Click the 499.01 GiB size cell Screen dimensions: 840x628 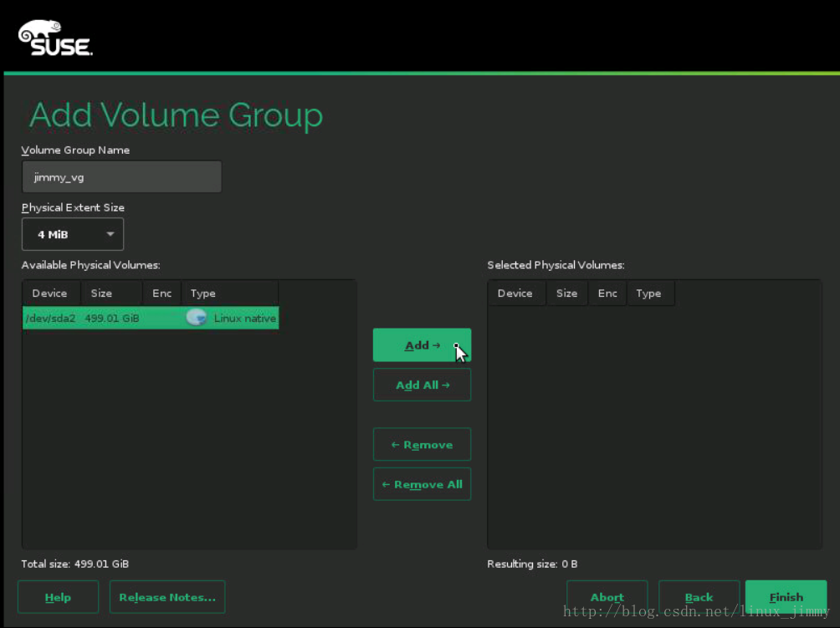[x=111, y=318]
